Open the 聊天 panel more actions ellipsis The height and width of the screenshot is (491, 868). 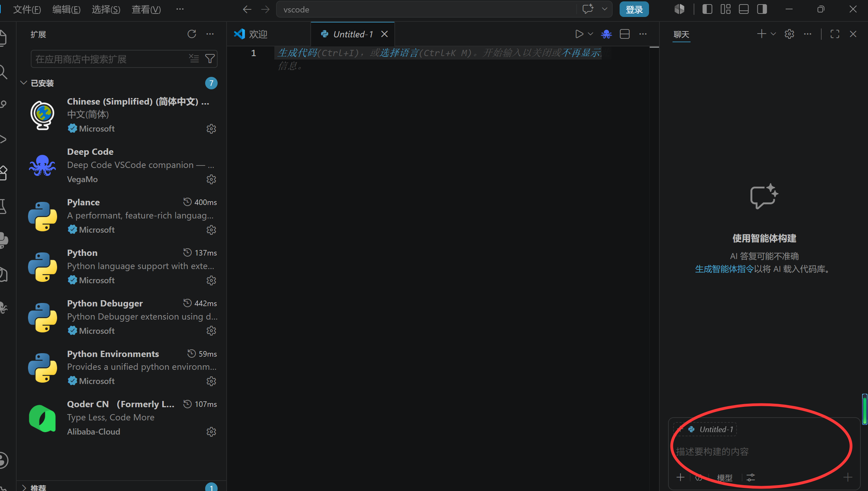pyautogui.click(x=808, y=34)
